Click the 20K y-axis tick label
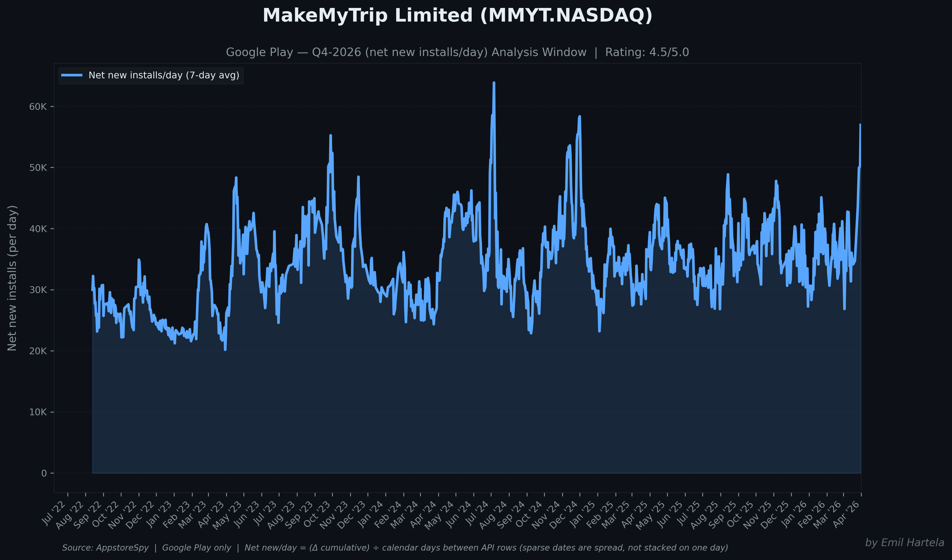 click(38, 351)
